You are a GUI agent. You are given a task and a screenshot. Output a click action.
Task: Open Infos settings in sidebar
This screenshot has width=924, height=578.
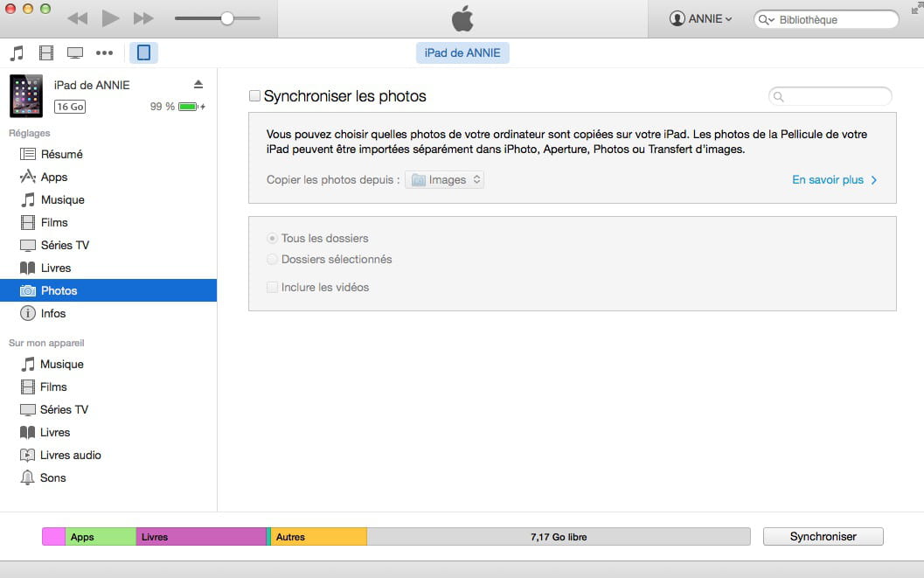[108, 313]
